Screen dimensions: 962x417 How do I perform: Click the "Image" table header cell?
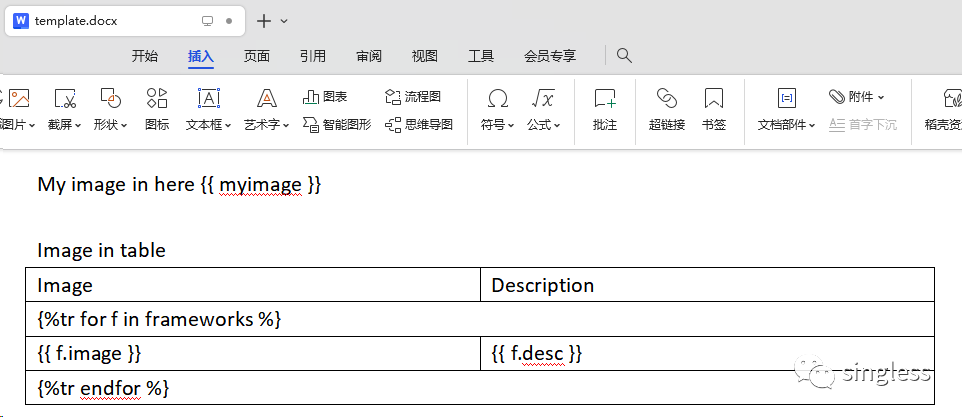coord(253,285)
